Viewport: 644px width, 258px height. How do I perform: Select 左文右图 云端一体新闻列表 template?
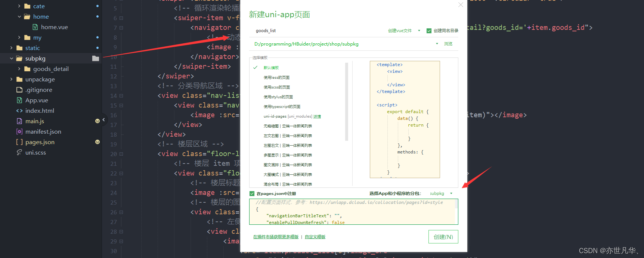click(288, 136)
